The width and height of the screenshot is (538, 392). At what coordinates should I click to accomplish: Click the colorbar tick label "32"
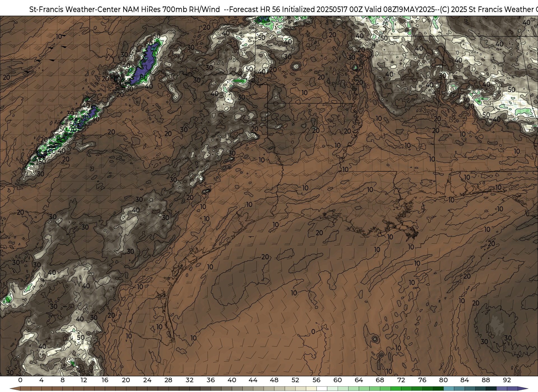point(189,380)
